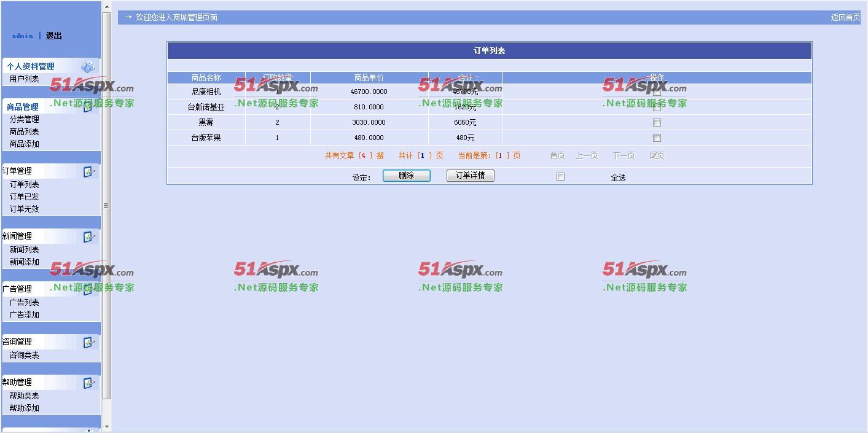Click the 首页 pagination link
Image resolution: width=868 pixels, height=433 pixels.
[557, 155]
